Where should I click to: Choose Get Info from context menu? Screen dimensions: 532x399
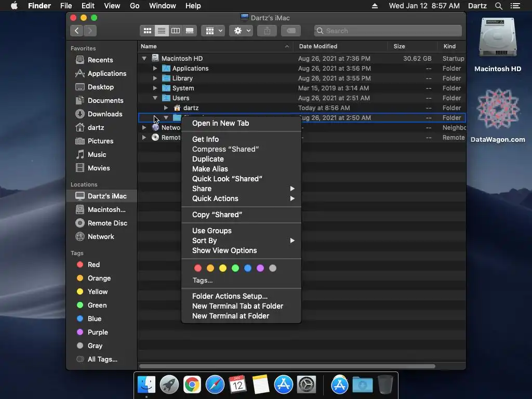[x=241, y=139]
